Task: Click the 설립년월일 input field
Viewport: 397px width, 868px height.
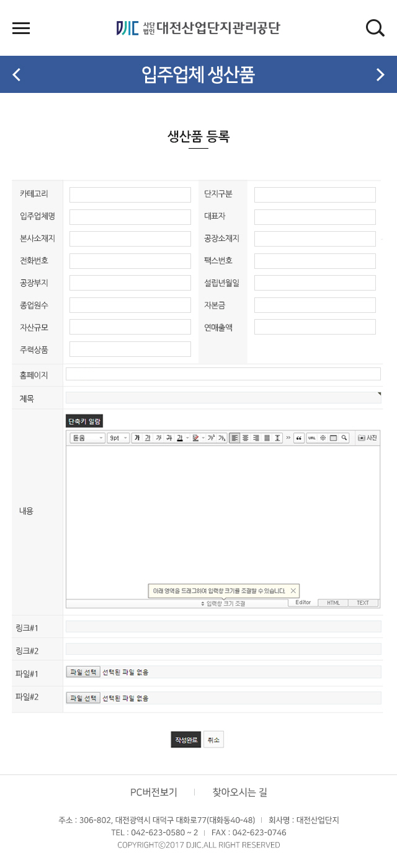Action: [x=315, y=283]
